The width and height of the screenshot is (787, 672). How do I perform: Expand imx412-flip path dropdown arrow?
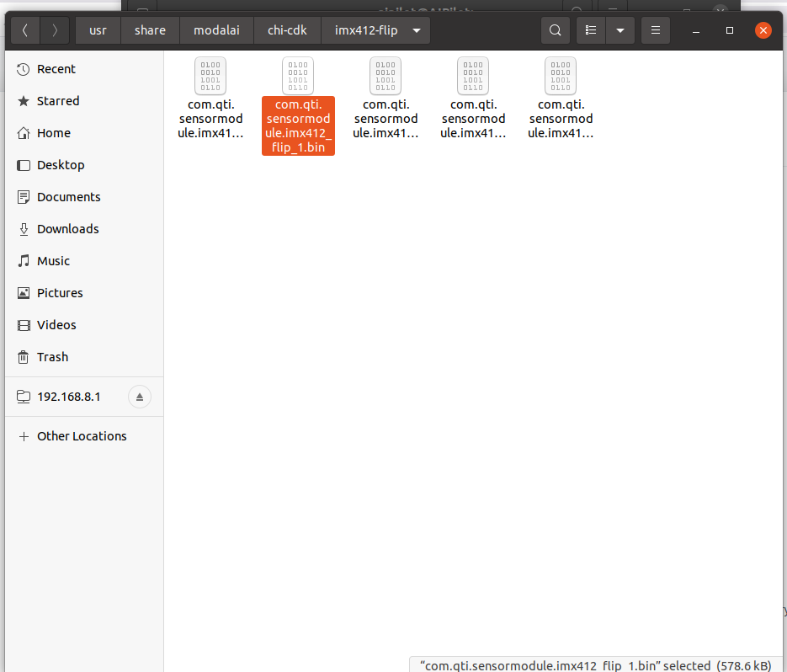pos(417,30)
